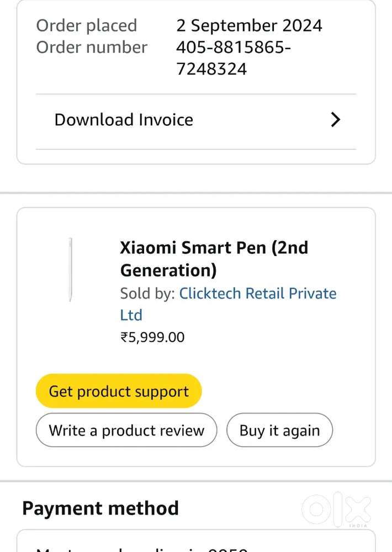392x552 pixels.
Task: Select the Payment method heading
Action: pyautogui.click(x=100, y=508)
